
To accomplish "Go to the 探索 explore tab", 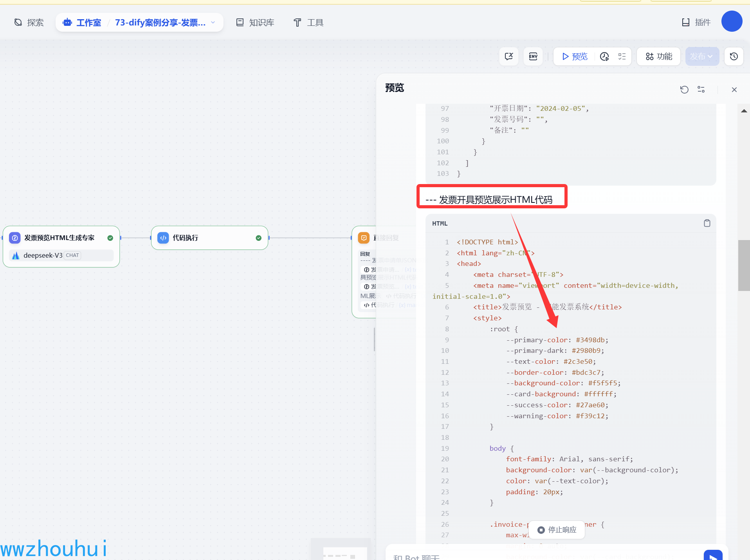I will click(x=29, y=22).
